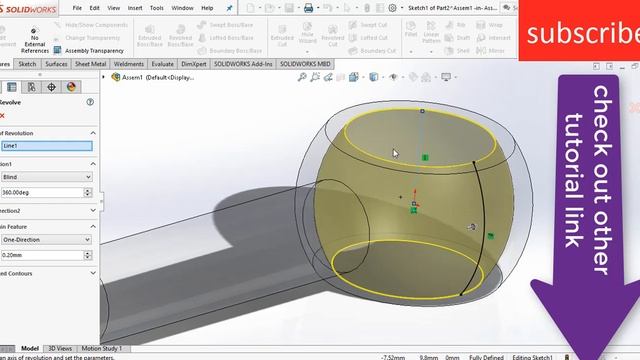Screen dimensions: 640x360
Task: Open the Options gear icon
Action: tap(392, 8)
